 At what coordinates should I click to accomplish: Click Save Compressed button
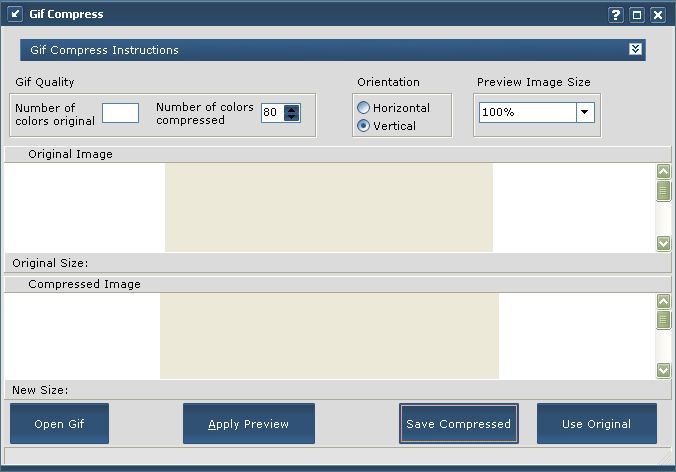pos(458,424)
